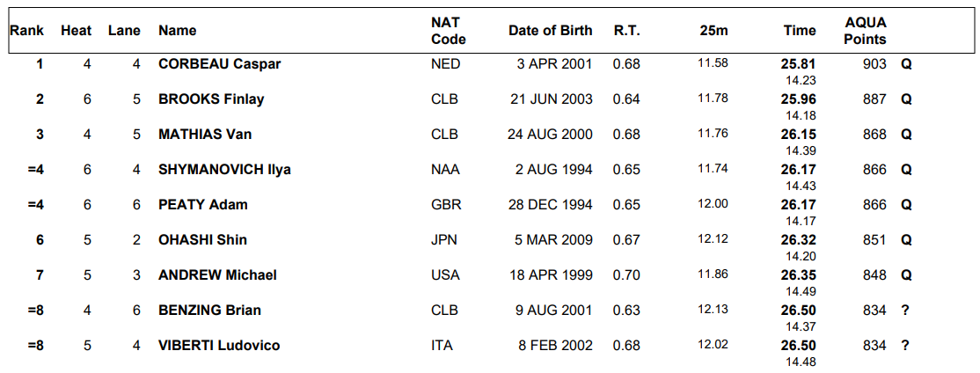Viewport: 980px width, 373px height.
Task: Click the NED nationality code
Action: pos(445,64)
